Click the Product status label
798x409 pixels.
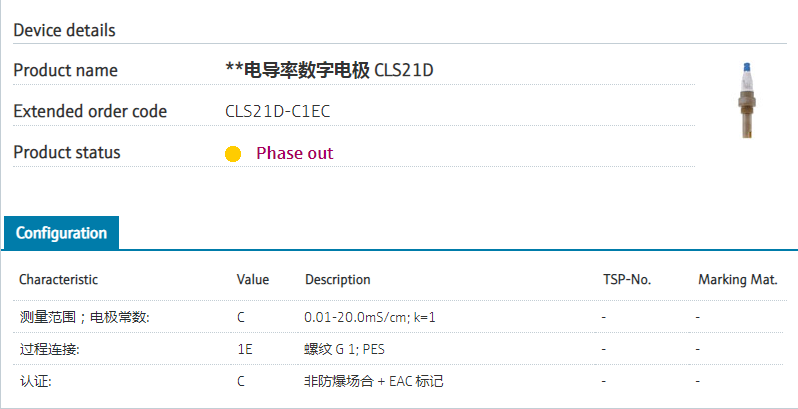(67, 153)
